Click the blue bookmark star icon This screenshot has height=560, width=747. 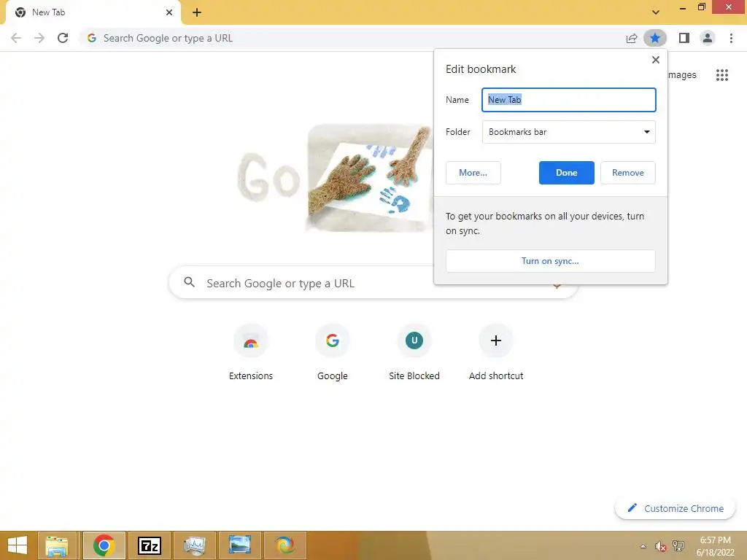[x=655, y=38]
